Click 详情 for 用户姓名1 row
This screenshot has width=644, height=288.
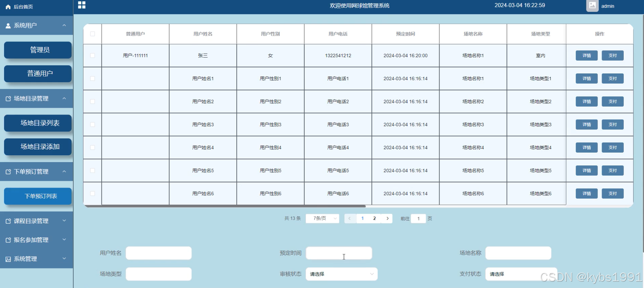pos(586,78)
